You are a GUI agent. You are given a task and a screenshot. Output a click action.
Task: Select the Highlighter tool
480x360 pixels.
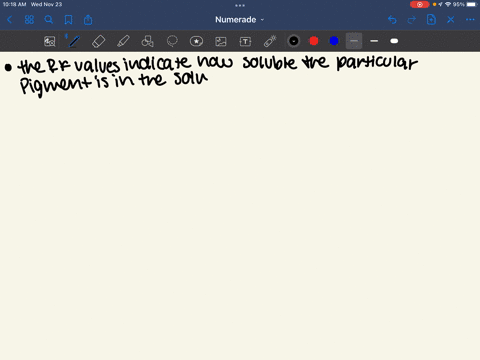(x=123, y=41)
